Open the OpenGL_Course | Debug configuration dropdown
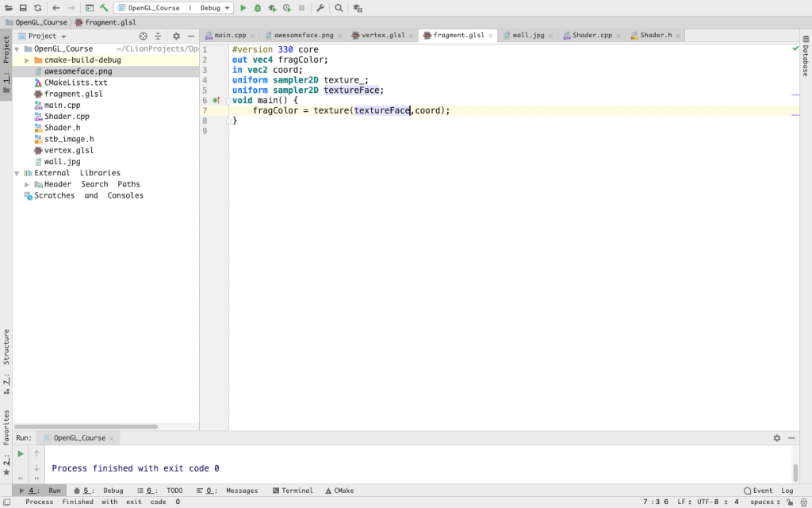Viewport: 812px width, 508px height. (x=174, y=8)
